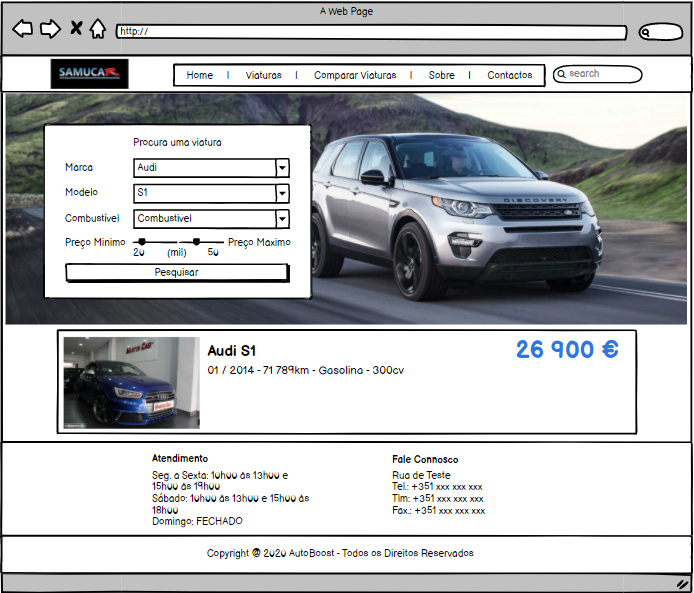Click the window resize grip

click(x=682, y=583)
